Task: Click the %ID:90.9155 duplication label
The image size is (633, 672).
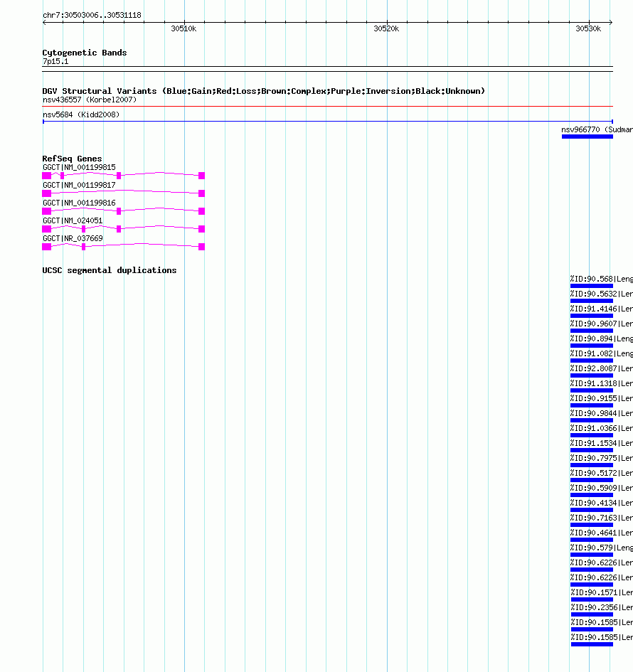Action: click(601, 398)
